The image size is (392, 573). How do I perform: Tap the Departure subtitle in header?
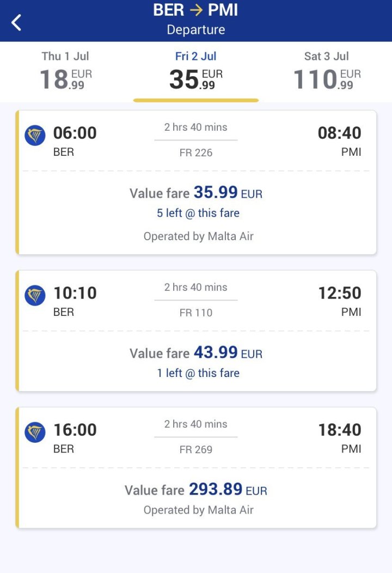[x=196, y=30]
